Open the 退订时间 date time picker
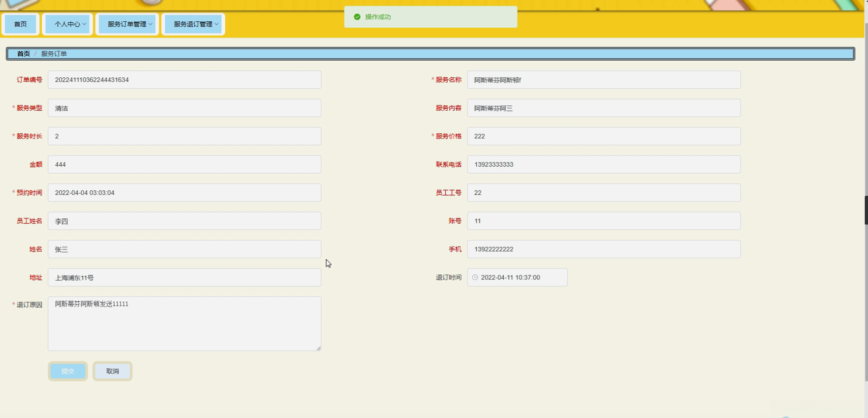 [517, 277]
